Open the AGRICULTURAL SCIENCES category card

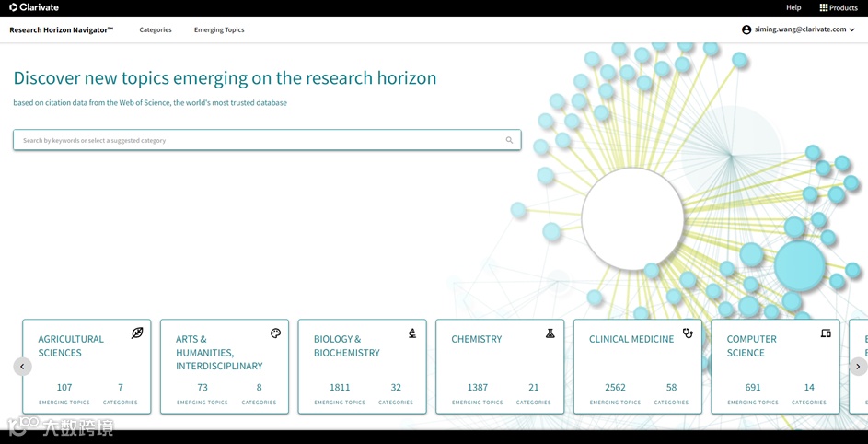pyautogui.click(x=87, y=367)
